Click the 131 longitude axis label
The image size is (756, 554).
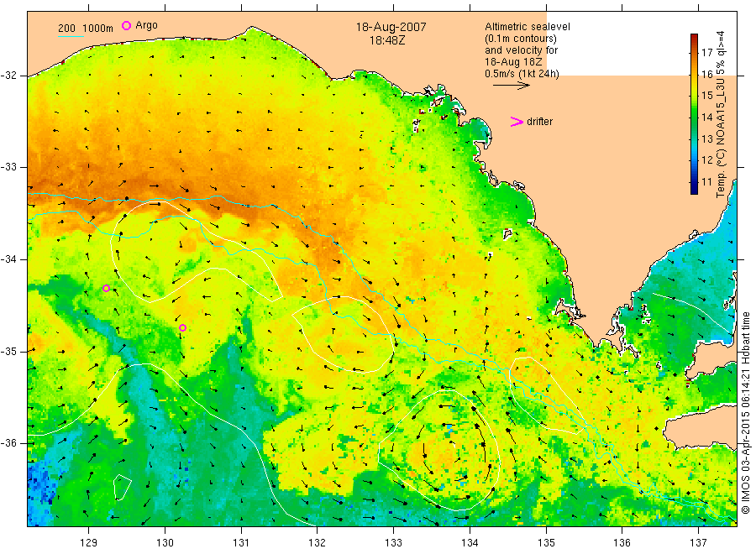241,543
